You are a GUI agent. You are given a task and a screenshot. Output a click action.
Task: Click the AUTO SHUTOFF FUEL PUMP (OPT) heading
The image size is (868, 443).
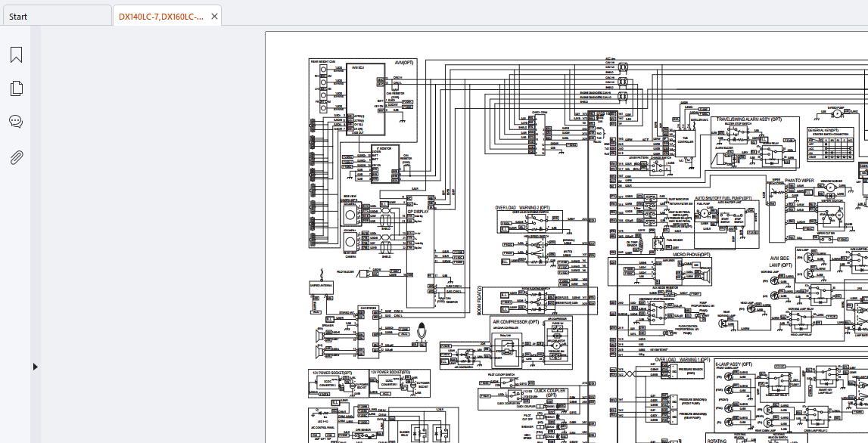724,198
